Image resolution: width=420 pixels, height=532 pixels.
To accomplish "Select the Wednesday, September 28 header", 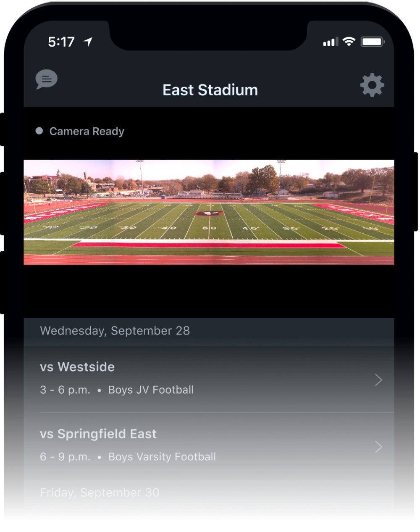I will 115,331.
